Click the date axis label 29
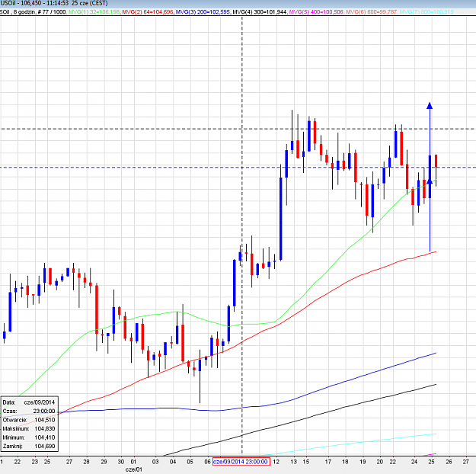The width and height of the screenshot is (476, 474). tap(104, 462)
